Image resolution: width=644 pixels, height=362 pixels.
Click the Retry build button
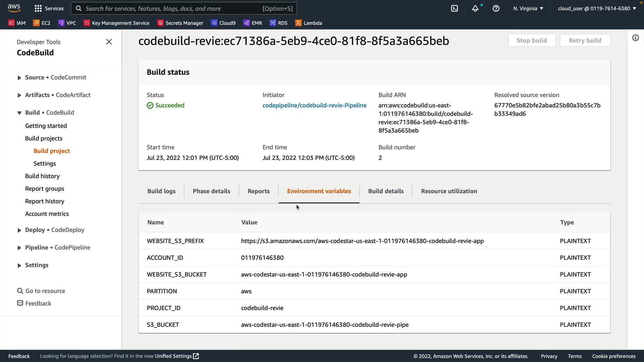(585, 40)
